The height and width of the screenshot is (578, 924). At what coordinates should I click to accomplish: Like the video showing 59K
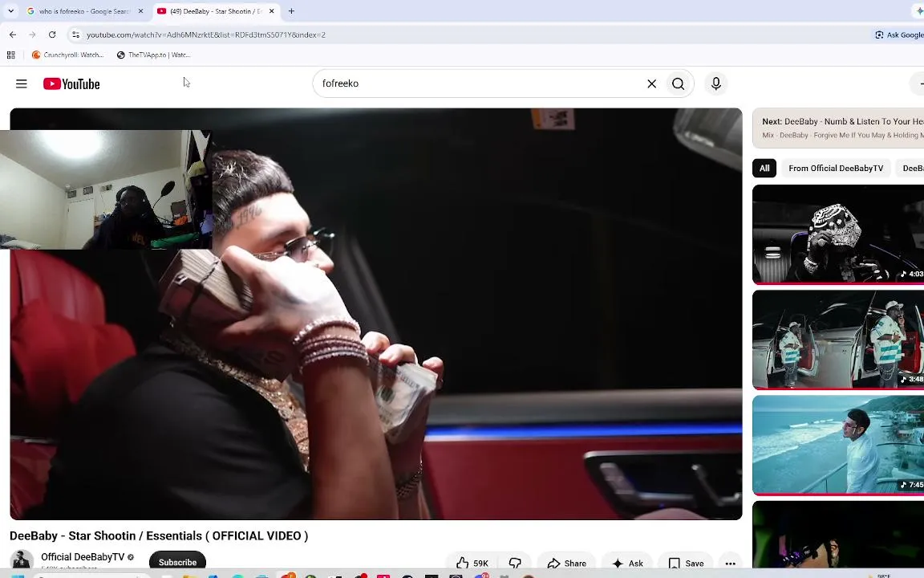click(472, 564)
